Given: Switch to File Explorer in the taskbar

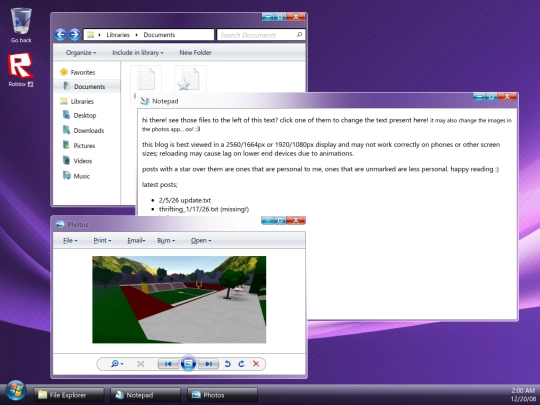Looking at the screenshot, I should click(69, 395).
